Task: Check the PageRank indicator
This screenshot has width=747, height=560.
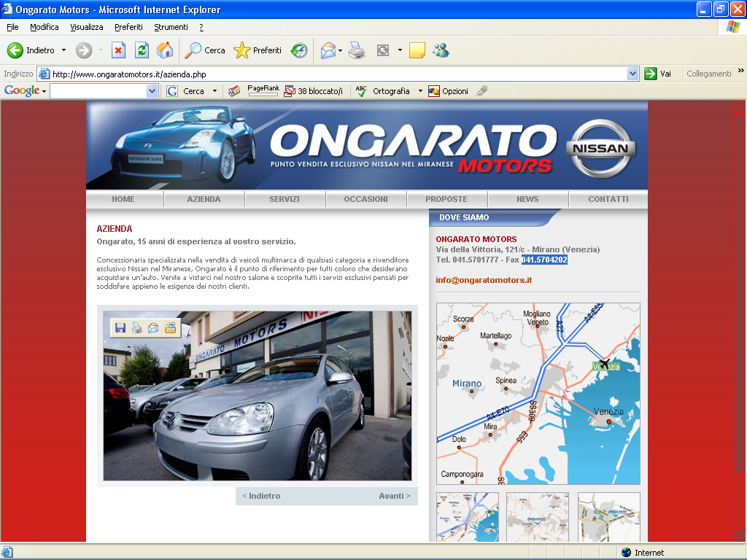Action: 263,90
